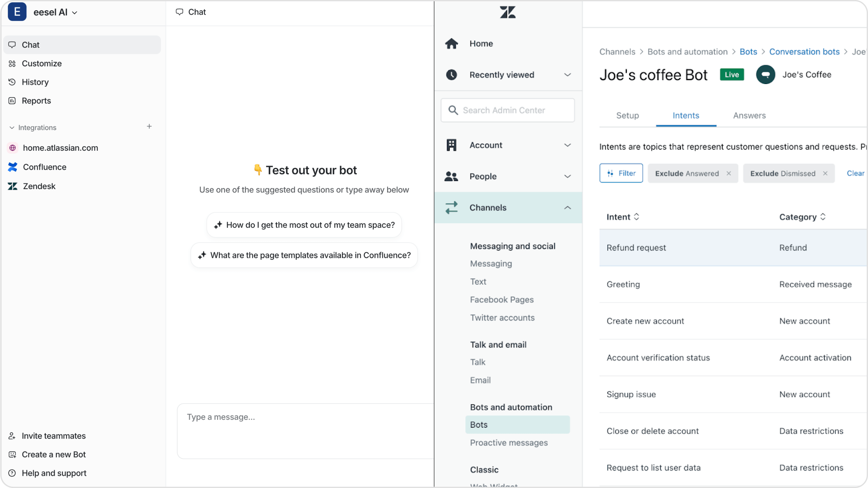Open Proactive messages
The image size is (868, 488).
(509, 442)
